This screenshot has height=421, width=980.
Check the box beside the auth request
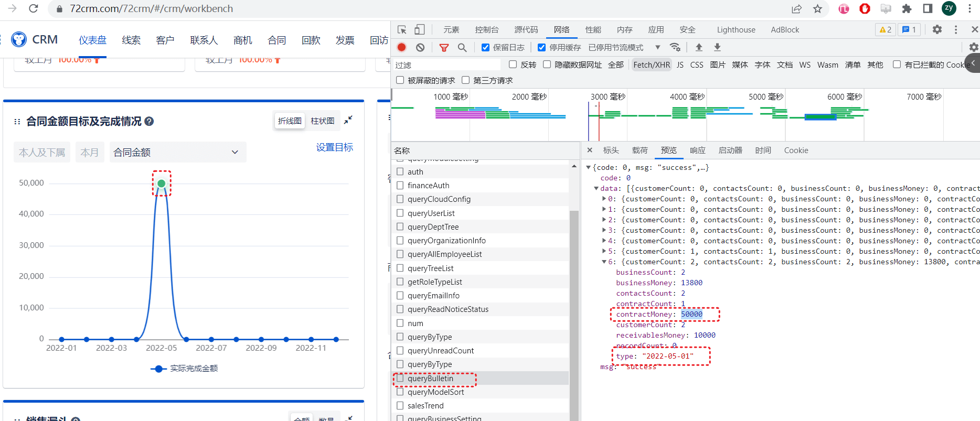pyautogui.click(x=400, y=171)
